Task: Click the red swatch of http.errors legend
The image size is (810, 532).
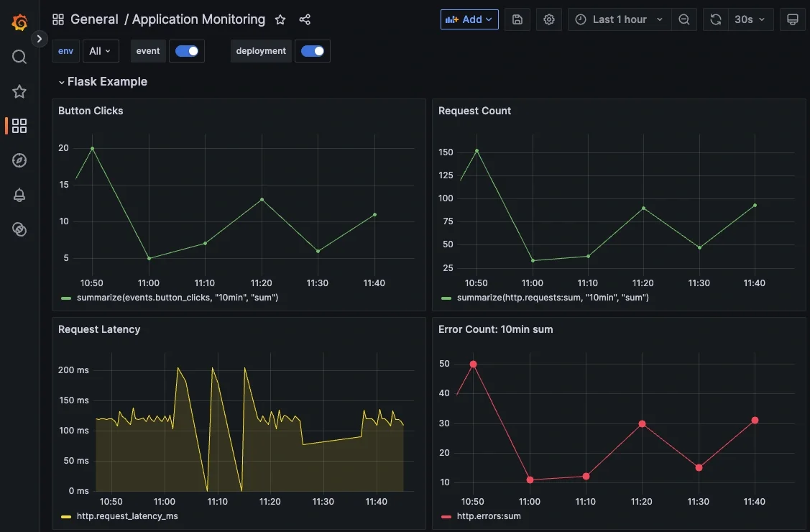Action: pos(446,516)
